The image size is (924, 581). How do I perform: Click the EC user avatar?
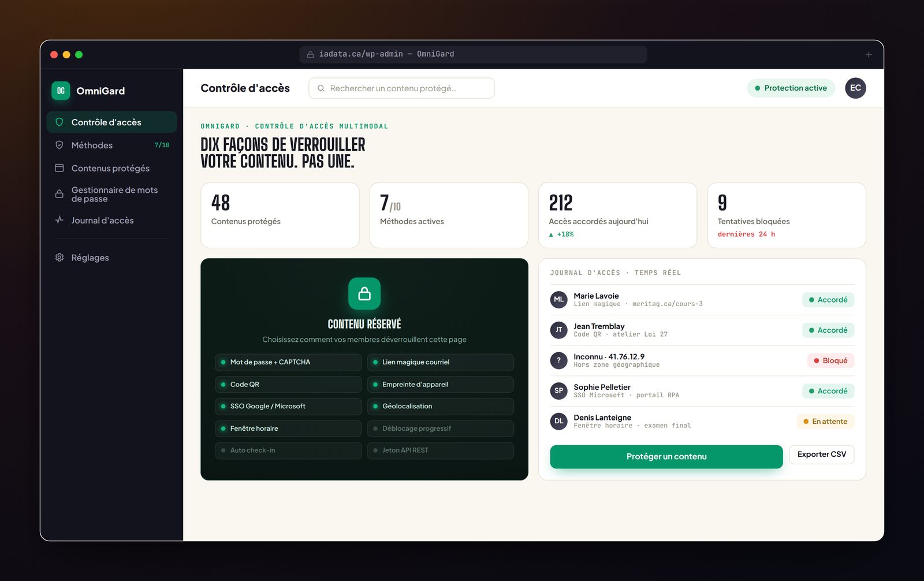(855, 88)
